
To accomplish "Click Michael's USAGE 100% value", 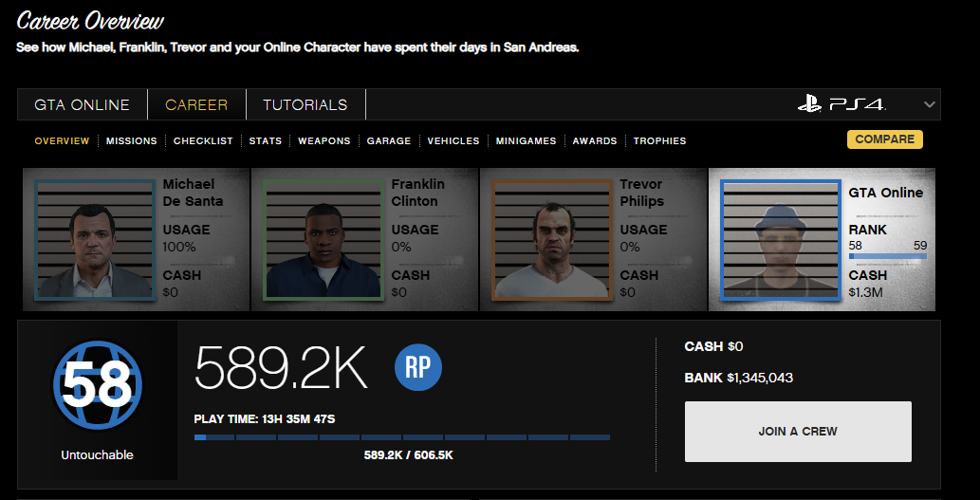I will [179, 247].
